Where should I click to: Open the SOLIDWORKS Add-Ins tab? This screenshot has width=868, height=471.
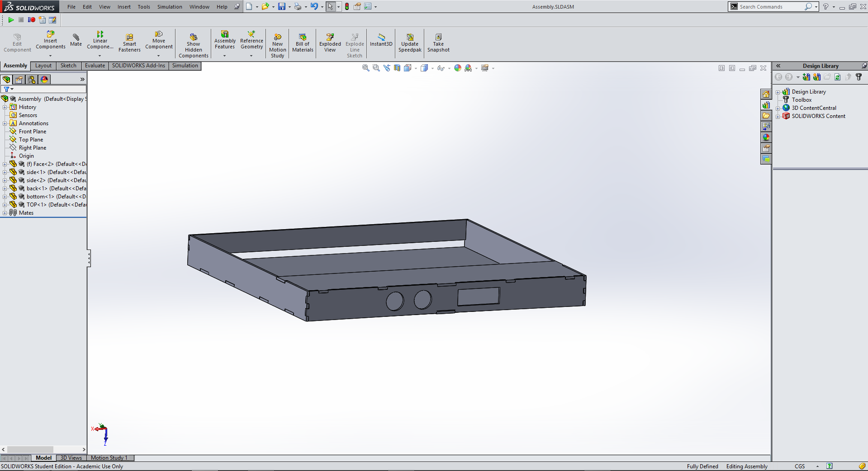(x=138, y=66)
